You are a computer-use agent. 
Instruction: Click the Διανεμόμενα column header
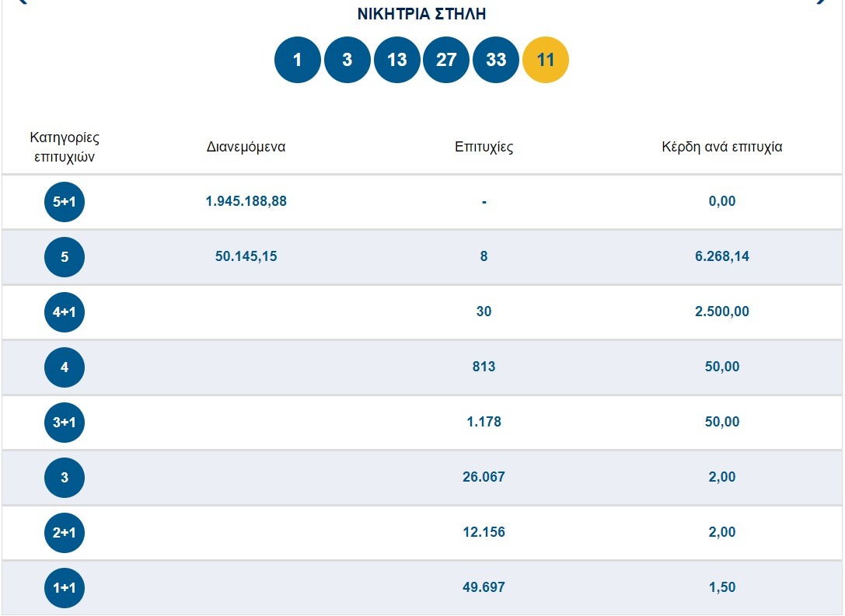click(246, 147)
